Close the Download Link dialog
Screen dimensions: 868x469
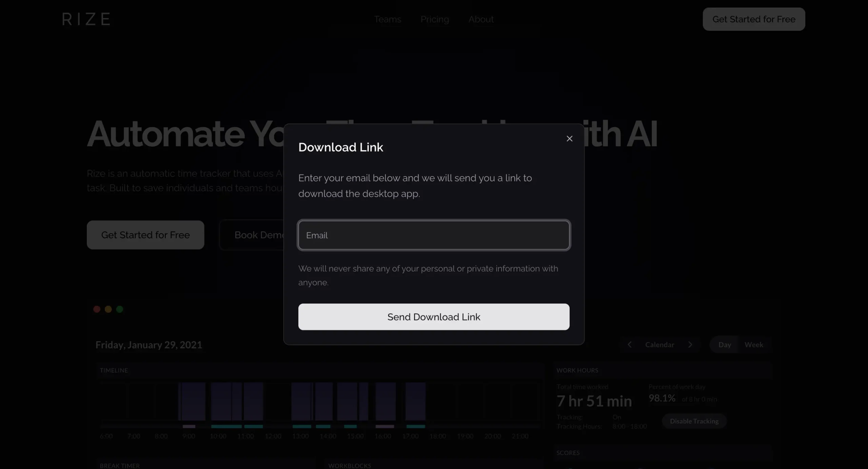pos(569,138)
